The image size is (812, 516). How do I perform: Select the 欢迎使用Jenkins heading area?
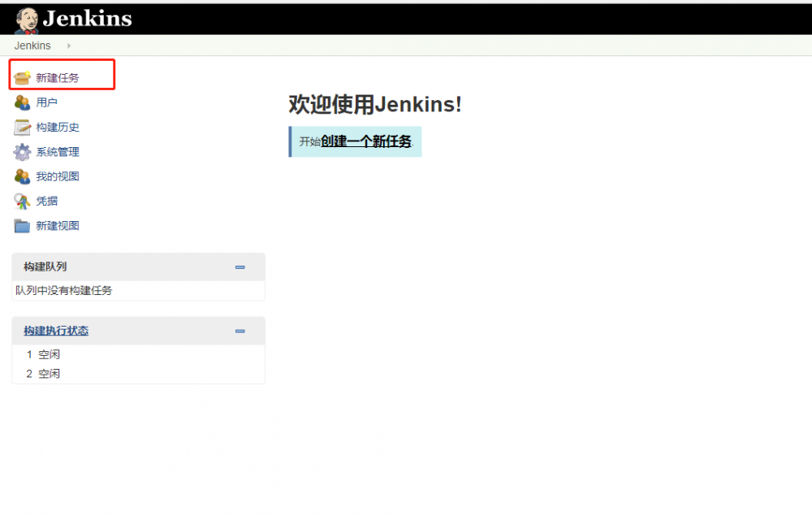[374, 104]
